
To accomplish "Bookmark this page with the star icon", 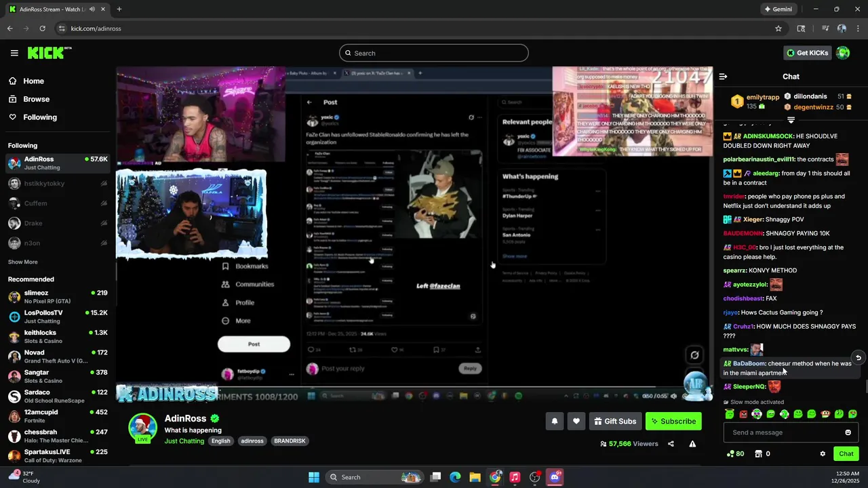I will click(x=778, y=28).
